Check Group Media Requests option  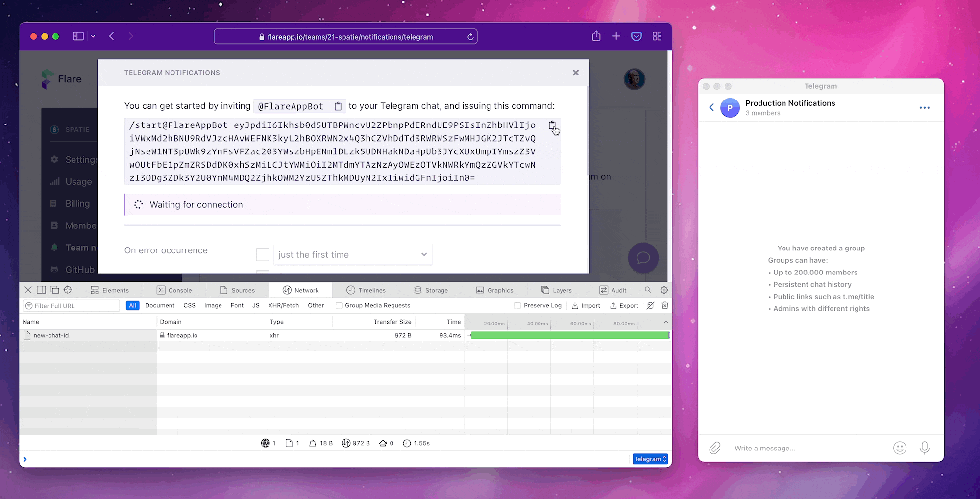point(339,305)
